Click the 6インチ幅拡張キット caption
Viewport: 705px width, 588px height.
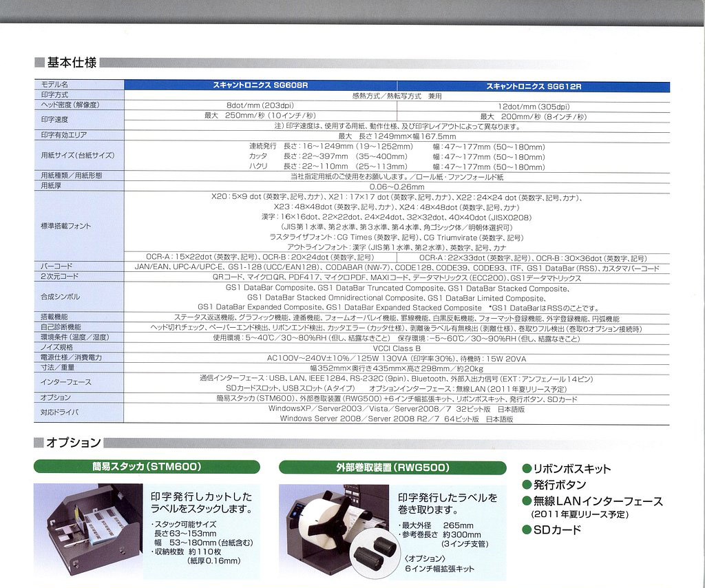tap(439, 569)
